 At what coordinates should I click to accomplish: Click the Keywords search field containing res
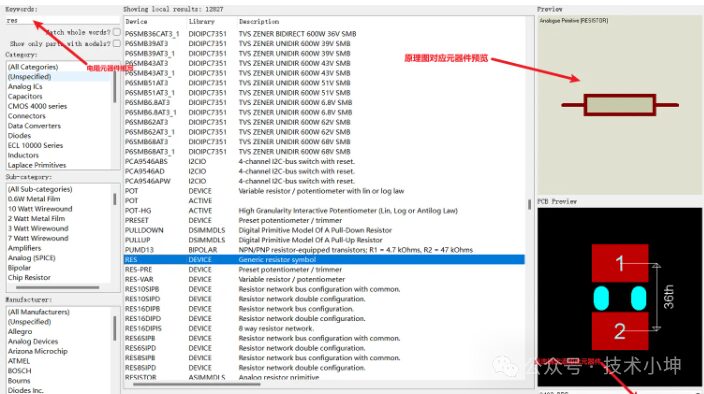point(62,21)
